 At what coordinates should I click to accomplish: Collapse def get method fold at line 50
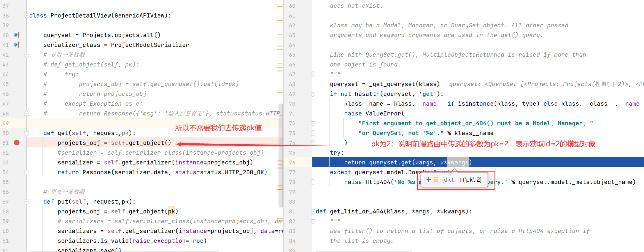(x=27, y=133)
